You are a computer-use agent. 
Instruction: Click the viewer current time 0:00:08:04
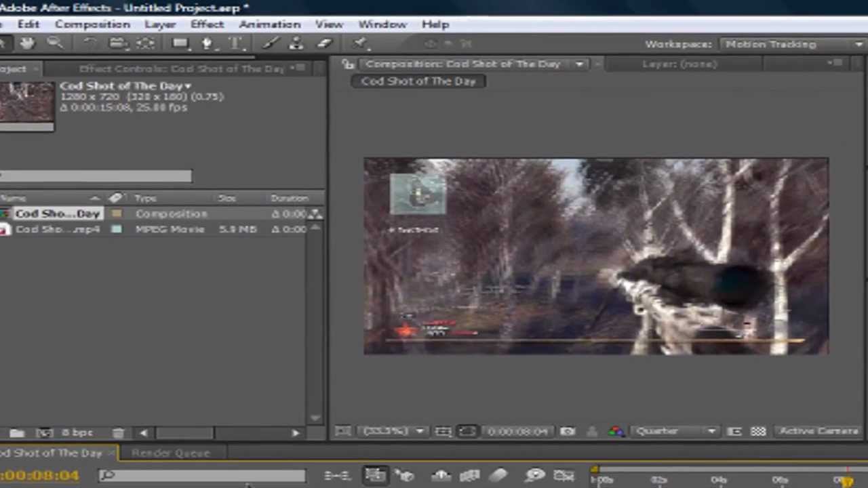click(x=517, y=431)
